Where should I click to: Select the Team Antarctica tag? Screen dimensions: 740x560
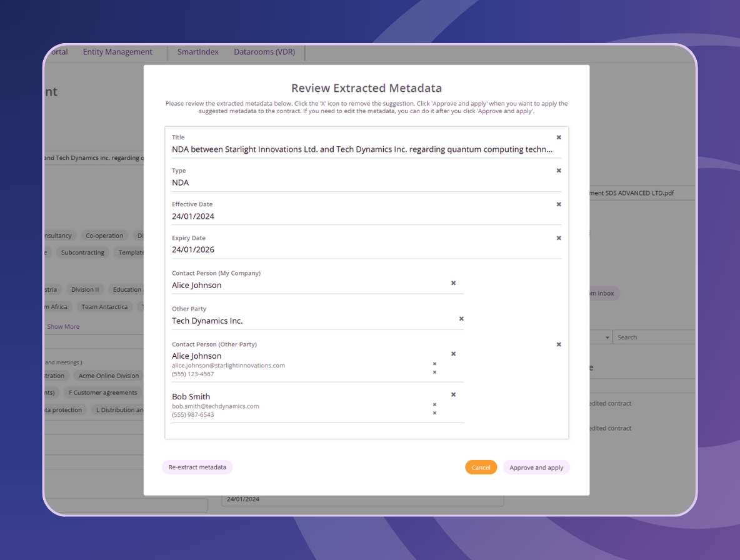click(104, 307)
